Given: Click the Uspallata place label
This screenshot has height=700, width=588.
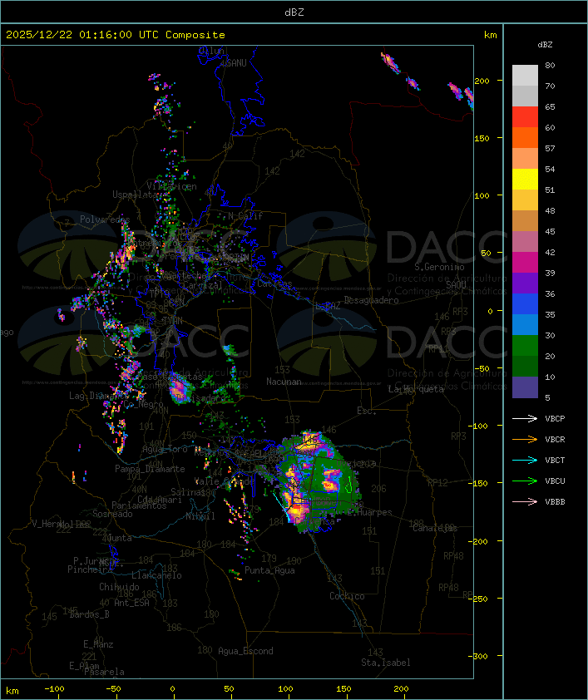Looking at the screenshot, I should coord(135,195).
